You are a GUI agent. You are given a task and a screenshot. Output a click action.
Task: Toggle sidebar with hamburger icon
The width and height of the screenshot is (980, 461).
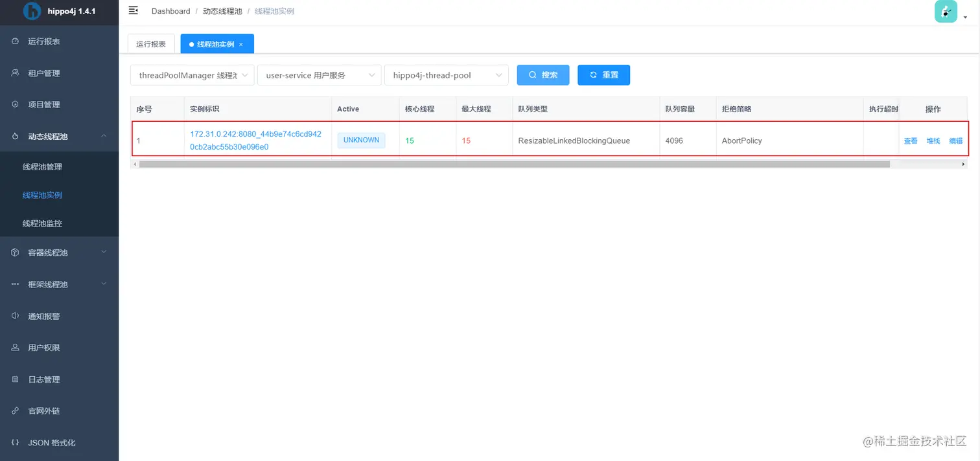[134, 10]
